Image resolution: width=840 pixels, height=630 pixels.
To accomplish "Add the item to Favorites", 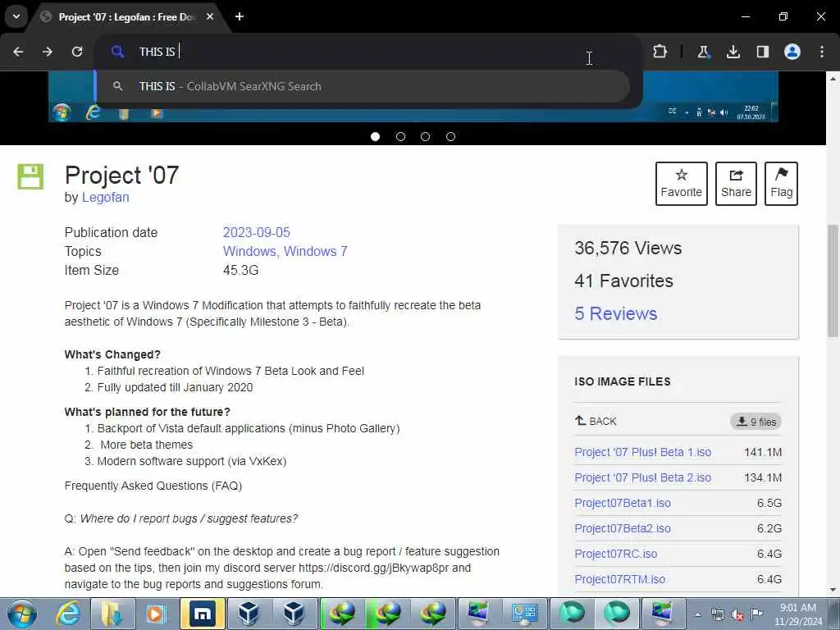I will coord(682,184).
